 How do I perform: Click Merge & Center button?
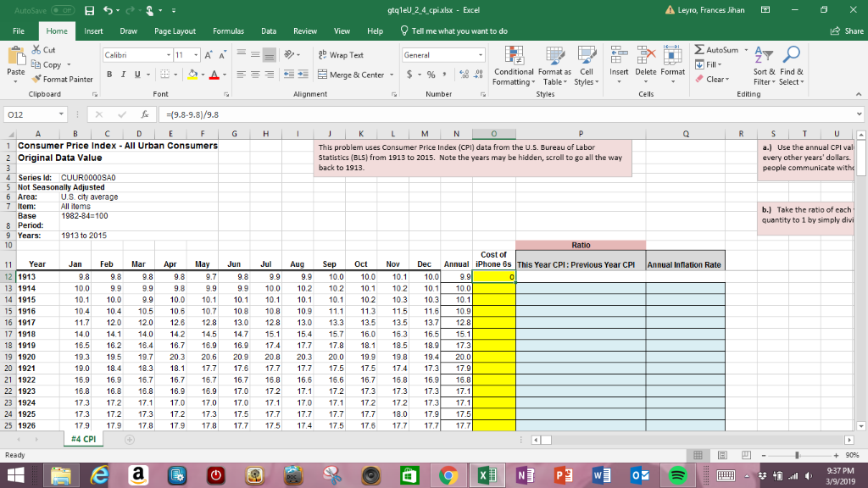(351, 75)
